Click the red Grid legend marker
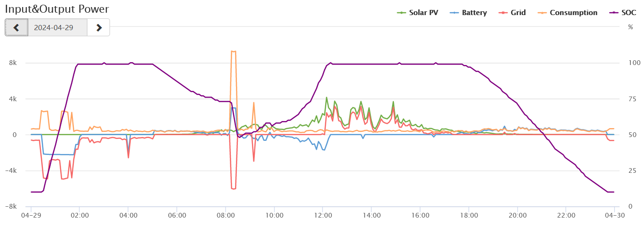This screenshot has height=227, width=644. pyautogui.click(x=503, y=13)
